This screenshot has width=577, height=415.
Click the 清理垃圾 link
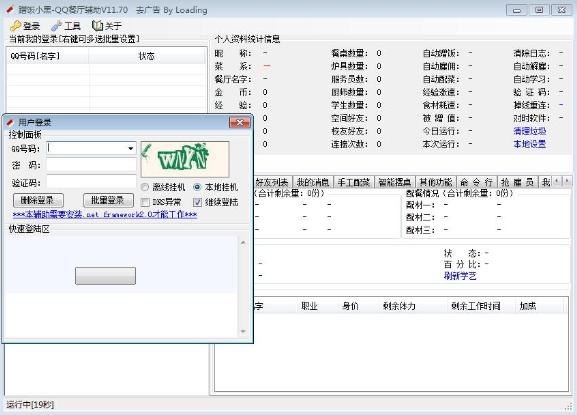530,131
